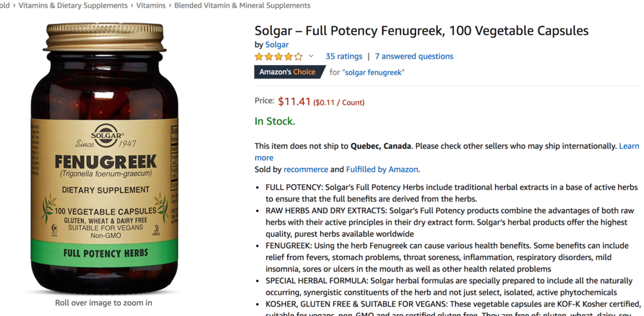The image size is (644, 316).
Task: Click the Fenugreek bottle product image
Action: [104, 158]
